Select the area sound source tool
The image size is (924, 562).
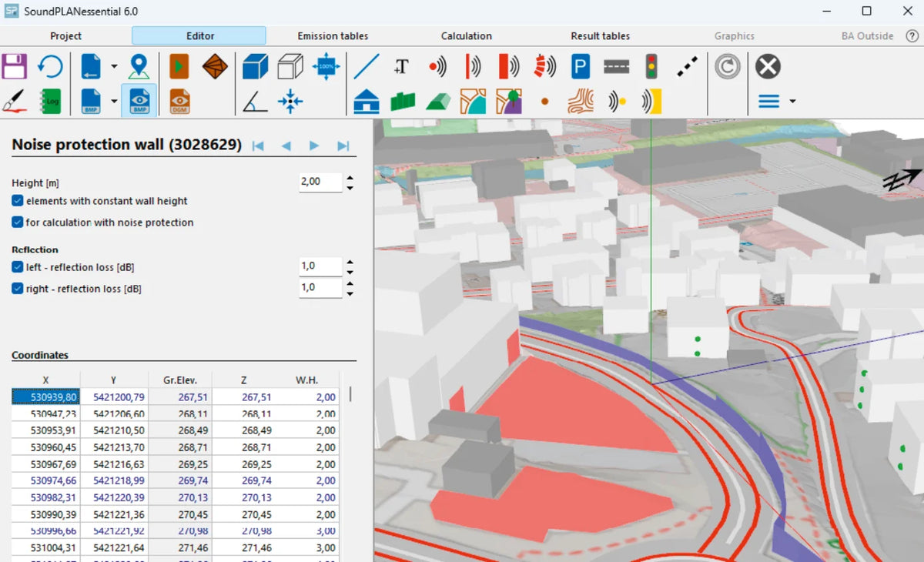(x=508, y=67)
